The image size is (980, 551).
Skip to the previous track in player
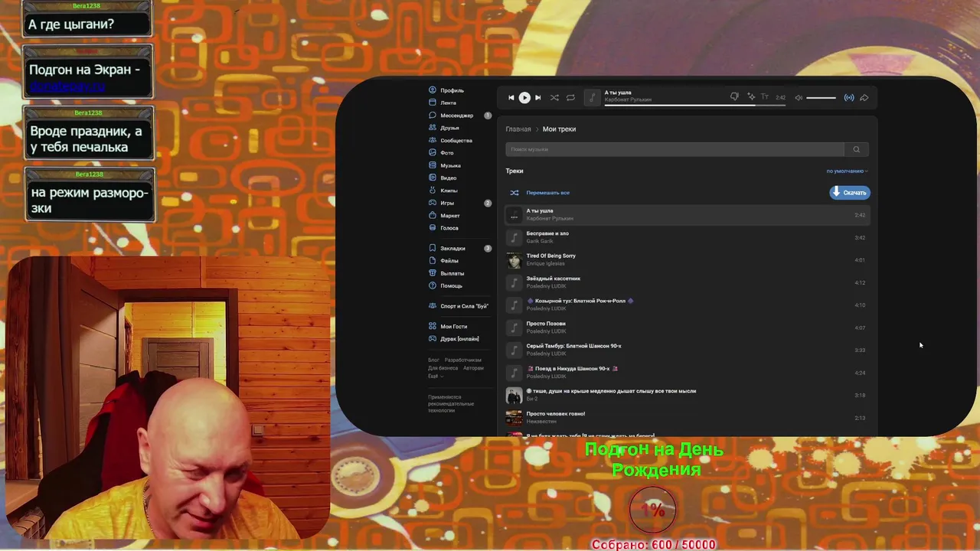(511, 98)
